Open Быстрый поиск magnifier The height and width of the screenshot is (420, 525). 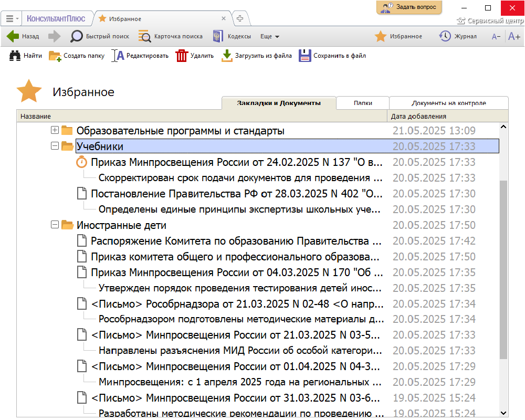coord(100,36)
